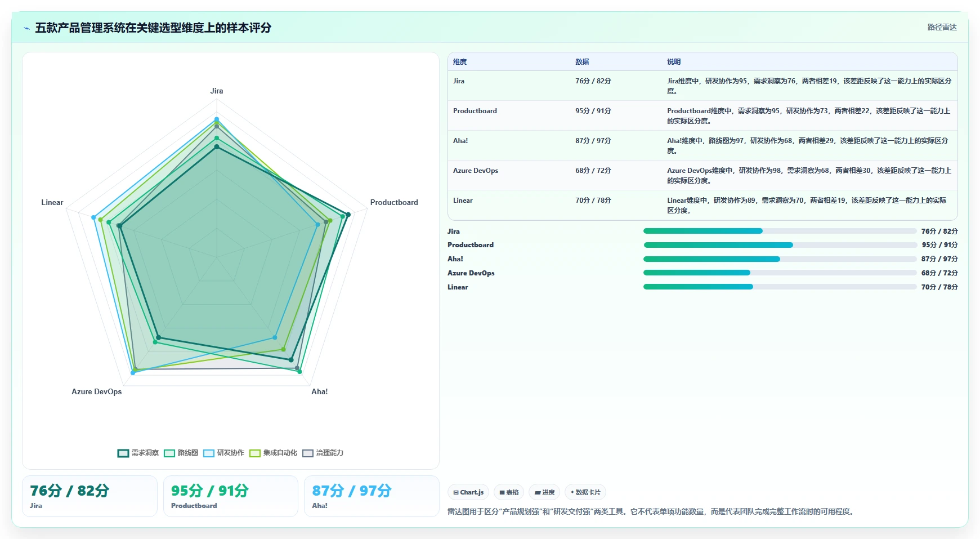This screenshot has height=539, width=980.
Task: Click the 进度 tag chip
Action: pos(544,492)
